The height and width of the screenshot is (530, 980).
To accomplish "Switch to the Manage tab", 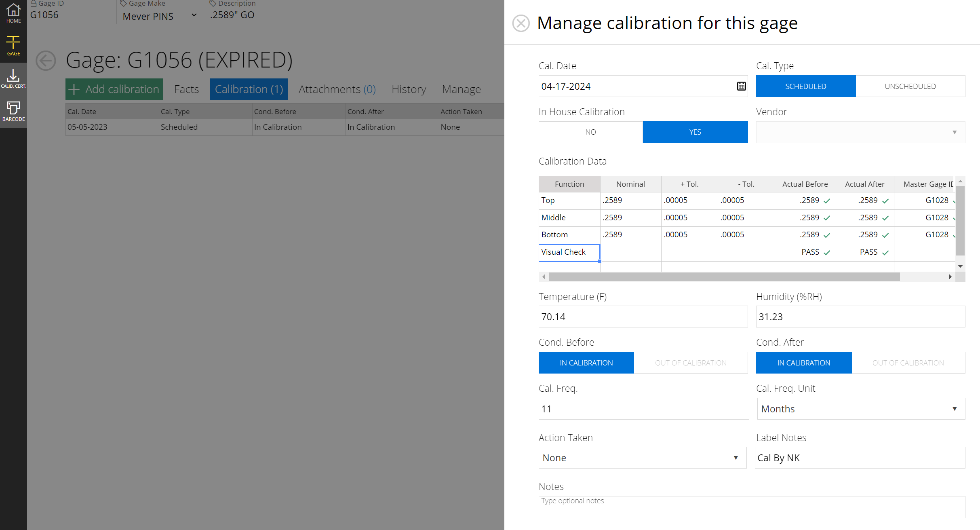I will coord(461,89).
